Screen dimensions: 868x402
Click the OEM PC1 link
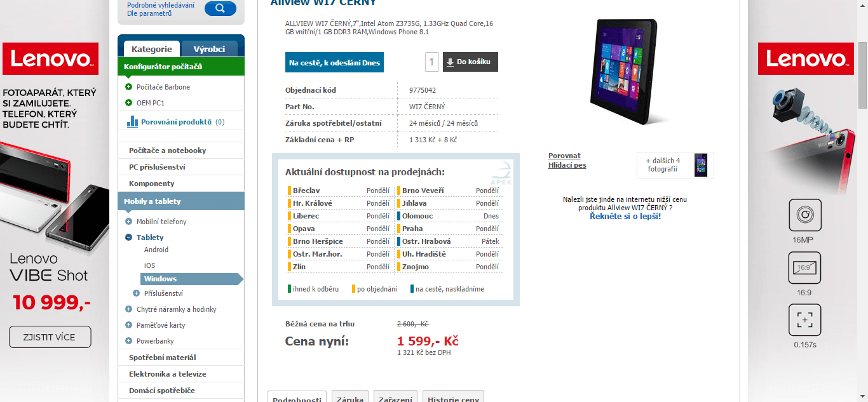click(151, 103)
